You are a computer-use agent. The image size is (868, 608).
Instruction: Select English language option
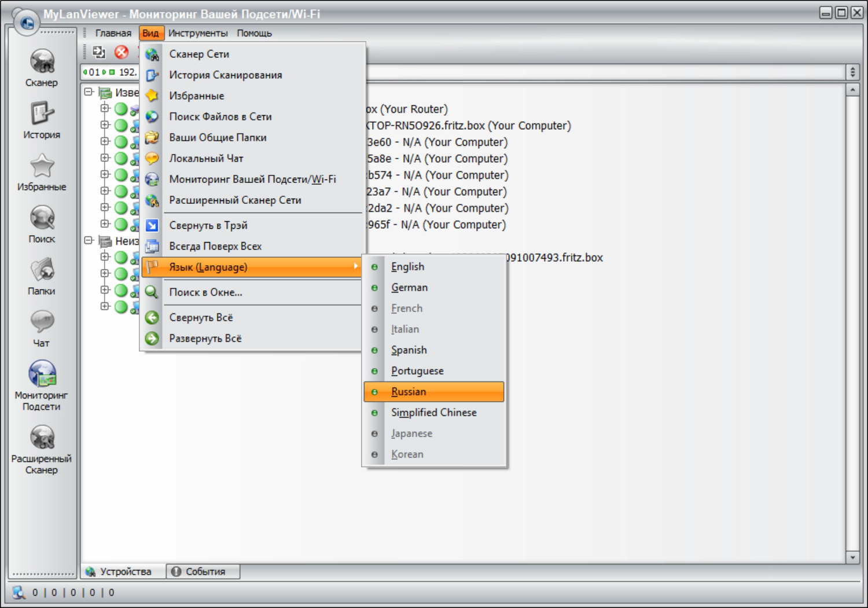click(x=407, y=267)
